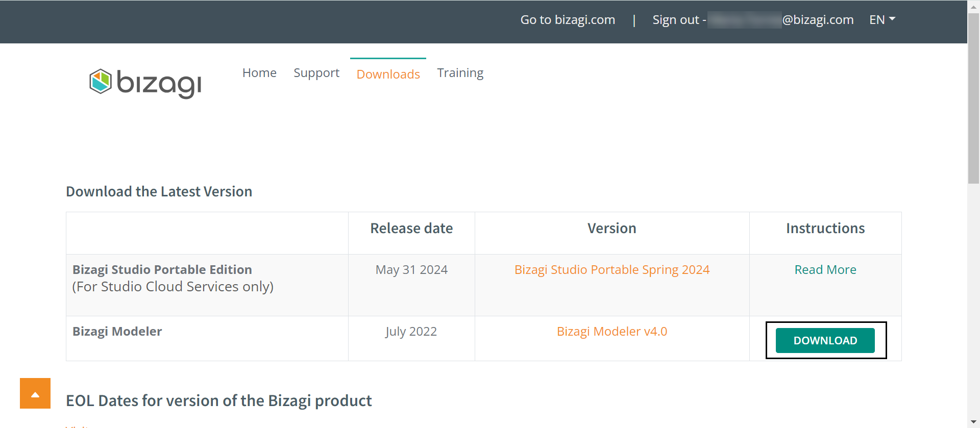Screen dimensions: 980x428
Task: Click the 'Bizagi Modeler' row name
Action: point(117,331)
